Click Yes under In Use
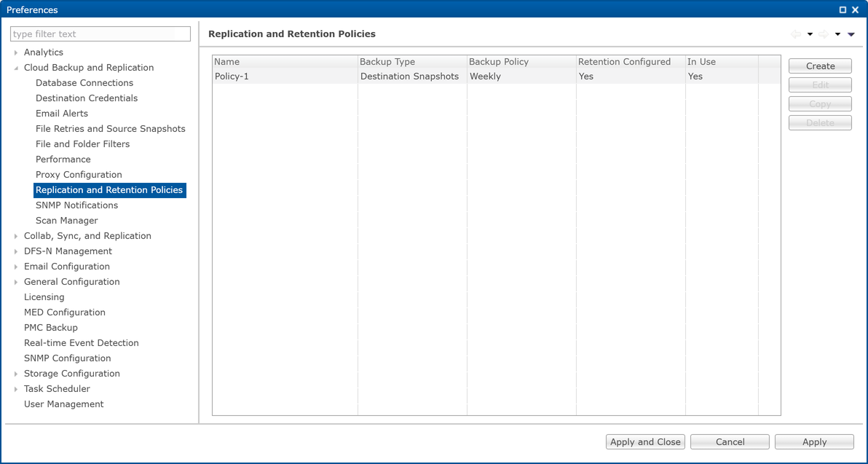The height and width of the screenshot is (464, 868). [x=722, y=76]
